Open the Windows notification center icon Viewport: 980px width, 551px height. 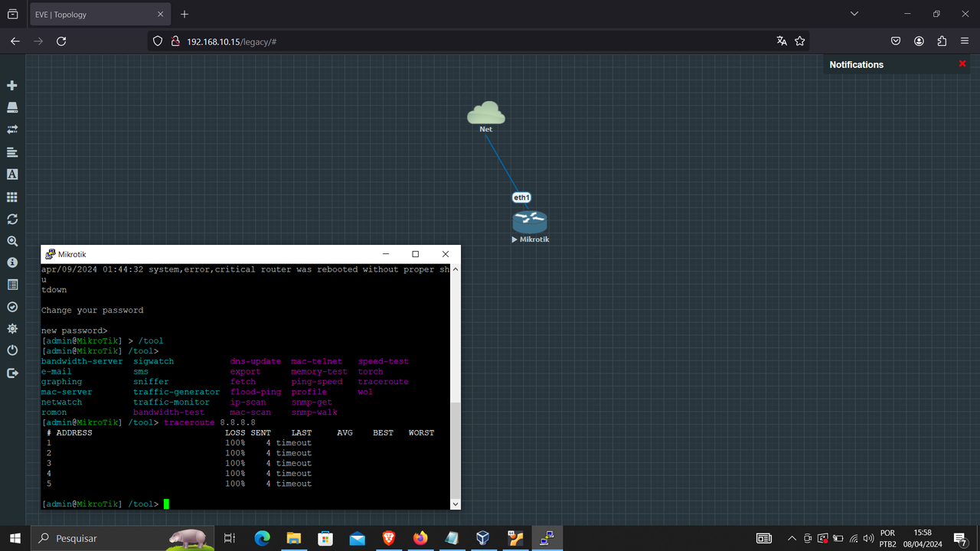tap(960, 539)
